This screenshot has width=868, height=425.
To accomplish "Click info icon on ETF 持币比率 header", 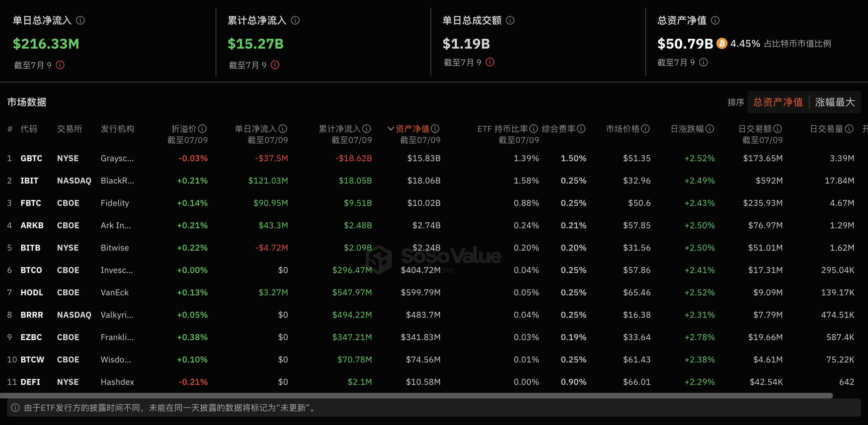I will [534, 129].
